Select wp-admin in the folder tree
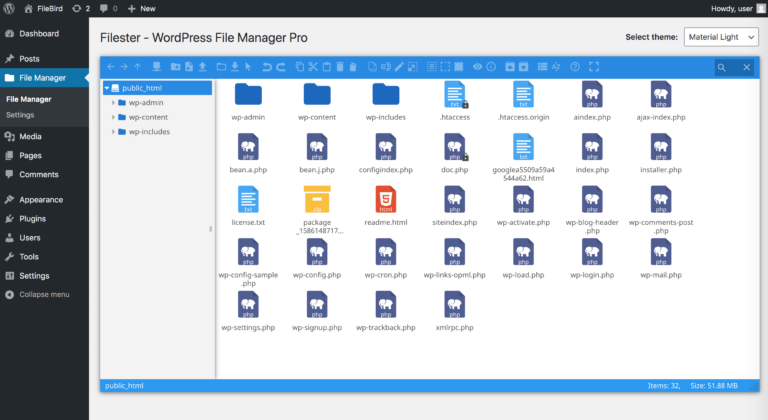Screen dimensions: 768x420 point(146,102)
